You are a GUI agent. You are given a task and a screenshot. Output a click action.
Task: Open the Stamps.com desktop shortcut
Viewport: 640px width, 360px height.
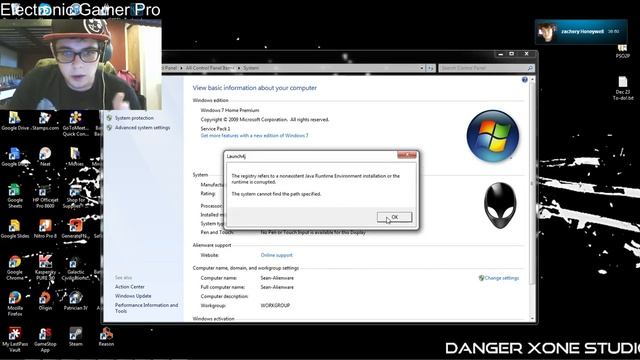[45, 121]
